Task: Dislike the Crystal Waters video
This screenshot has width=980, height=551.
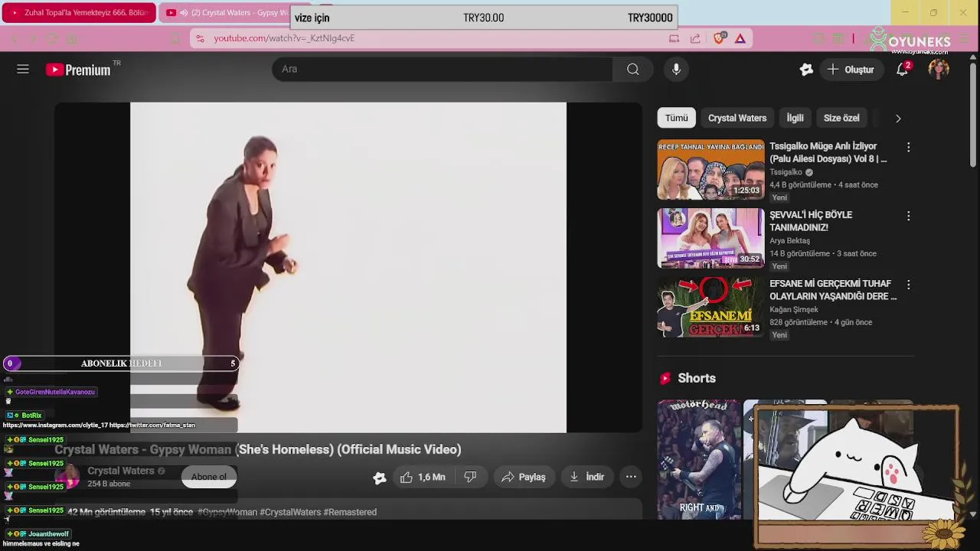Action: (470, 477)
